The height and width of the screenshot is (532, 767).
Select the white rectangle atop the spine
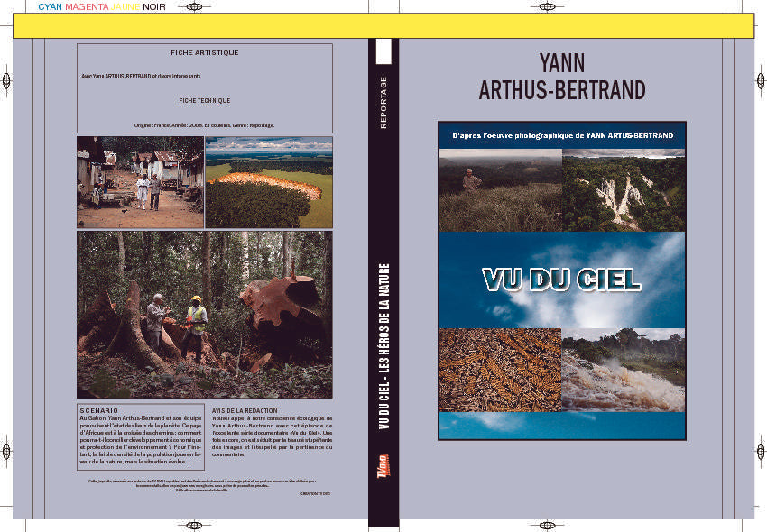click(383, 51)
